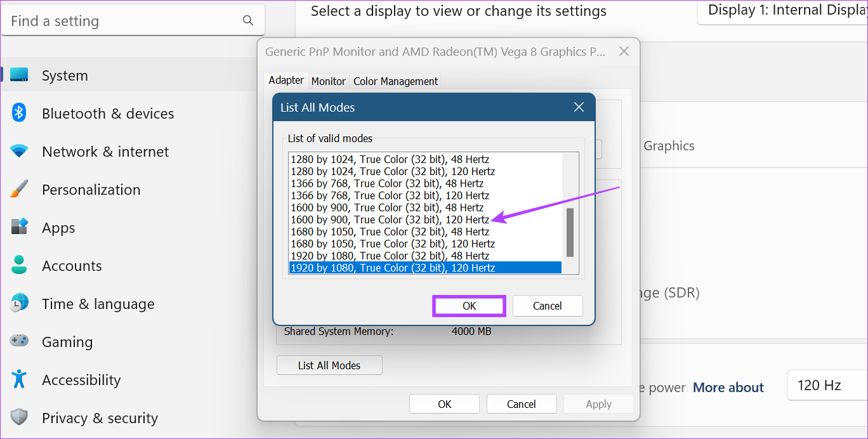Click OK in List All Modes dialog
Viewport: 868px width, 439px height.
[469, 306]
